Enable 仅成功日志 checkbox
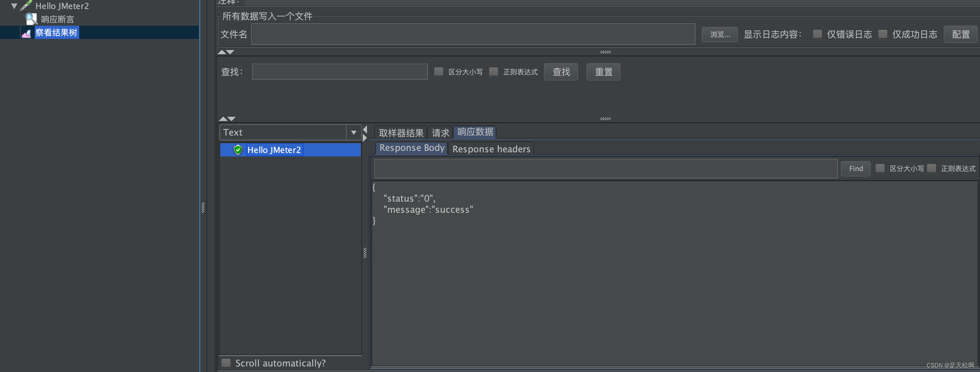Screen dimensions: 980x372 [x=883, y=34]
